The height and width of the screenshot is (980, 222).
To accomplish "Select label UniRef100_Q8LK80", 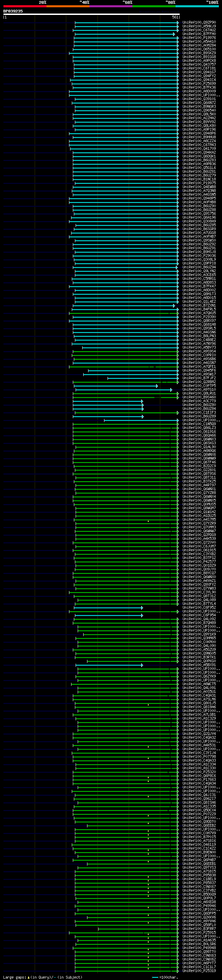I will click(199, 125).
